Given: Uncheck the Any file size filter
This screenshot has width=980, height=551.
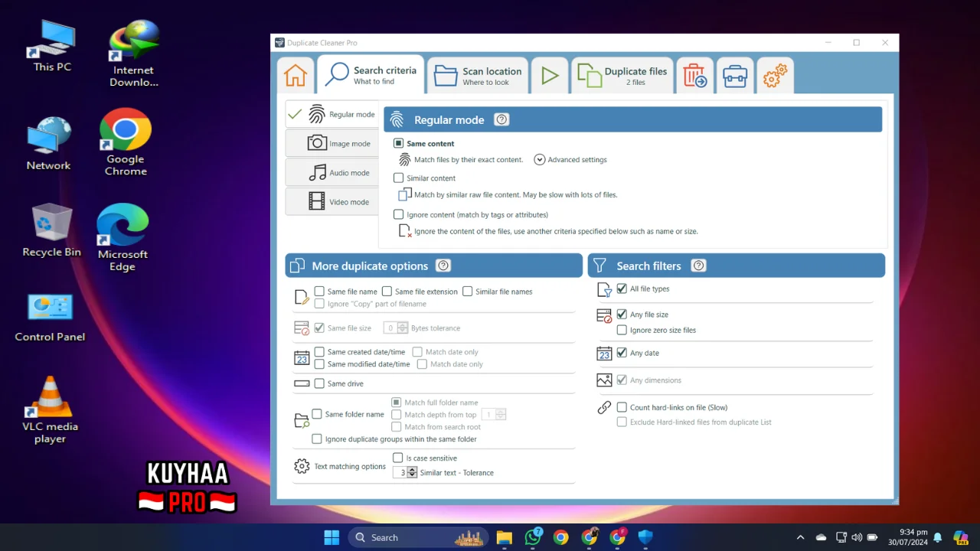Looking at the screenshot, I should click(622, 315).
